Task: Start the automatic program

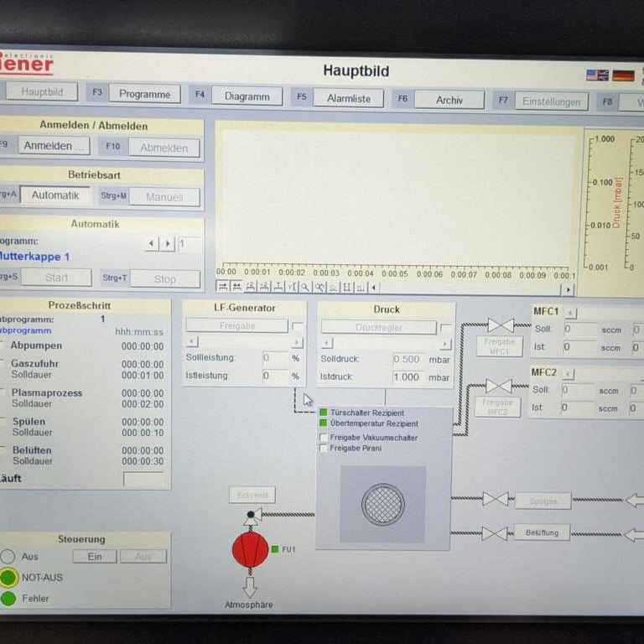Action: (x=57, y=278)
